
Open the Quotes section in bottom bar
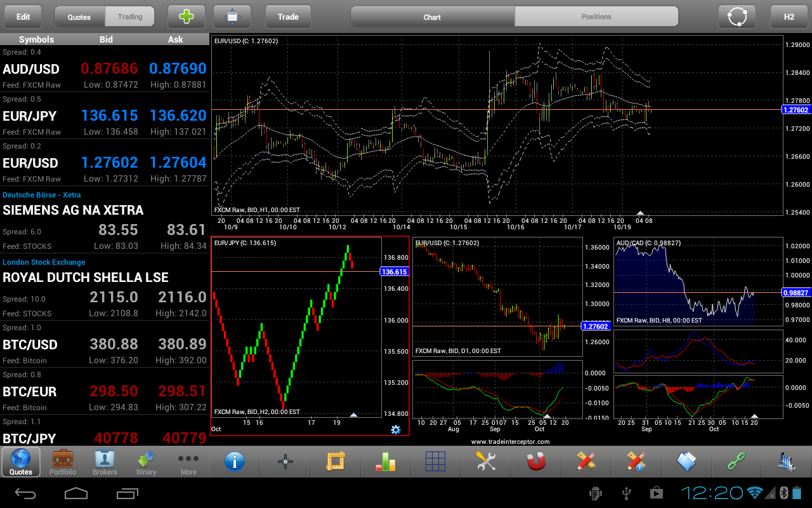tap(21, 462)
